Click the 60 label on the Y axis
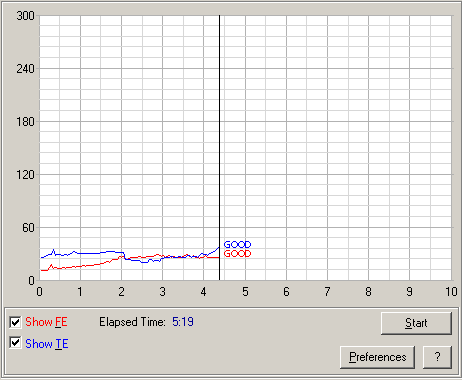This screenshot has width=462, height=380. coord(28,228)
